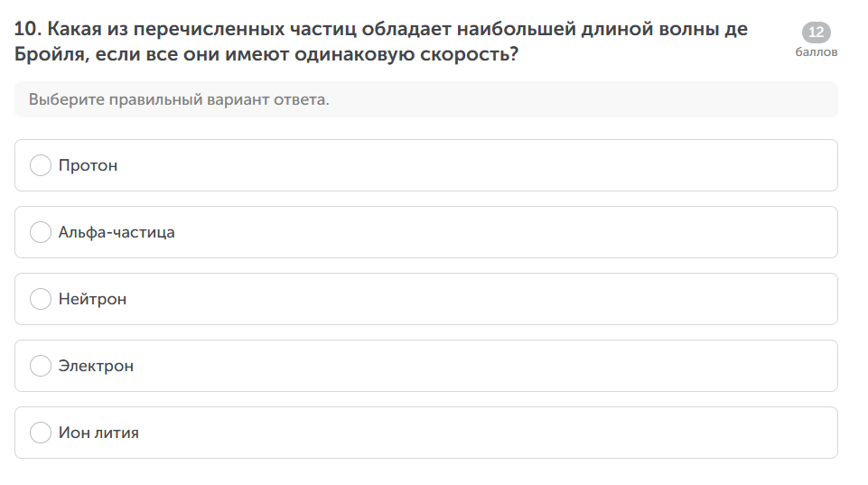Mark the Электрон radio button

coord(41,366)
